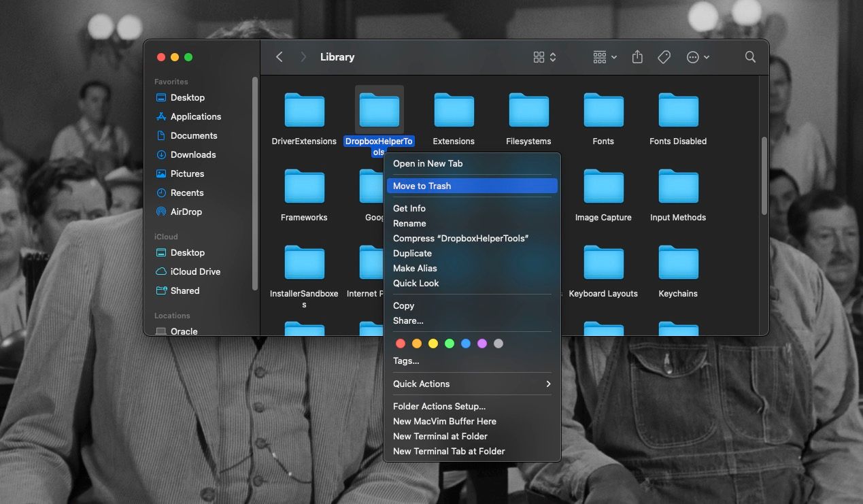This screenshot has width=863, height=504.
Task: Open Finder search with the magnifier icon
Action: tap(750, 57)
